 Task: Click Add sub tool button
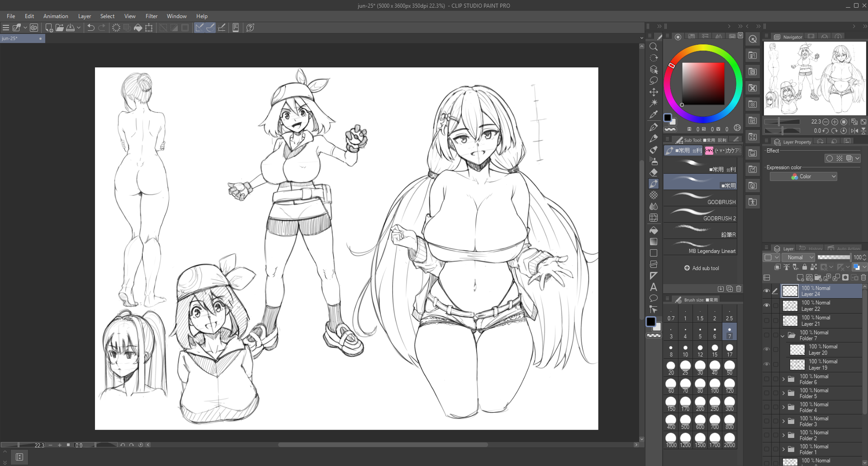(702, 268)
